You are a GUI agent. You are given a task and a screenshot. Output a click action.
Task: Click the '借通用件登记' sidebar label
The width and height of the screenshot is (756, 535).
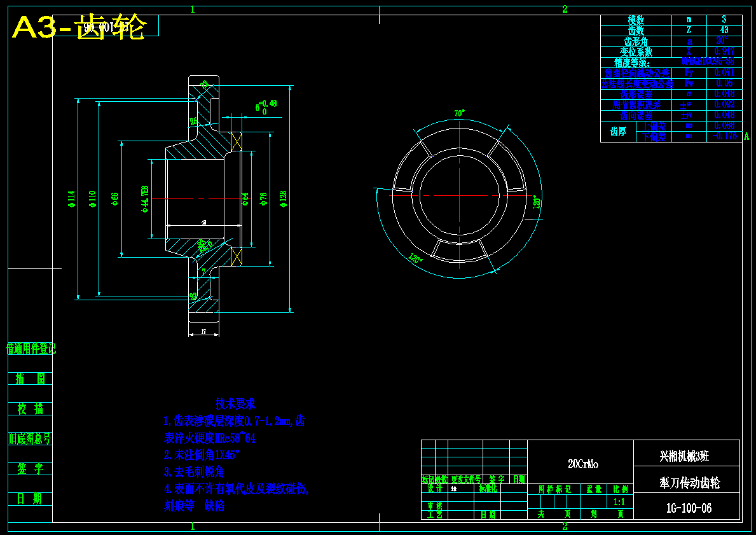click(31, 349)
